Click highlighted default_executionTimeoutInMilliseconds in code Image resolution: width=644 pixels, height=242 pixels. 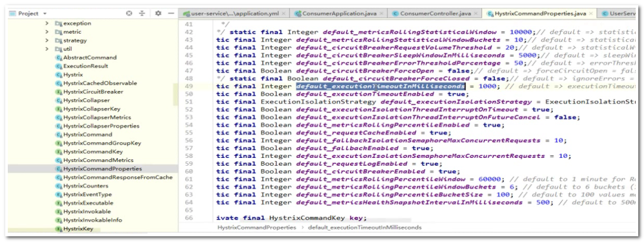pyautogui.click(x=380, y=86)
